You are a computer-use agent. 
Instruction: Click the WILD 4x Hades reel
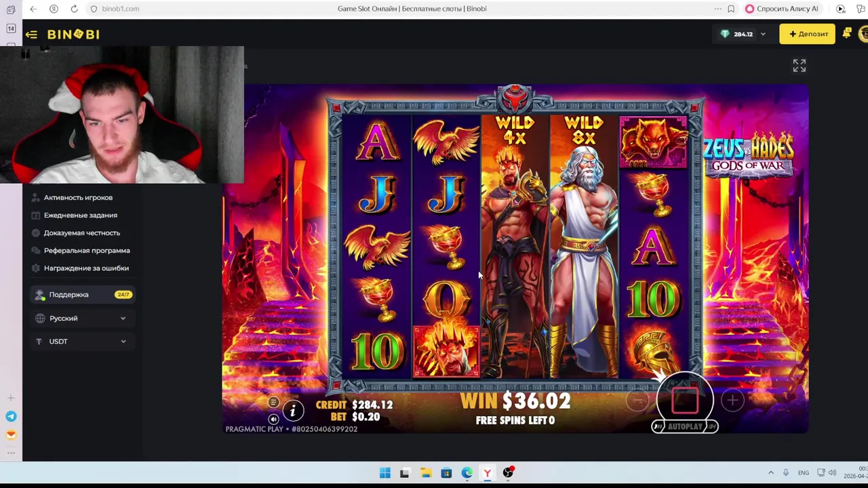(515, 246)
